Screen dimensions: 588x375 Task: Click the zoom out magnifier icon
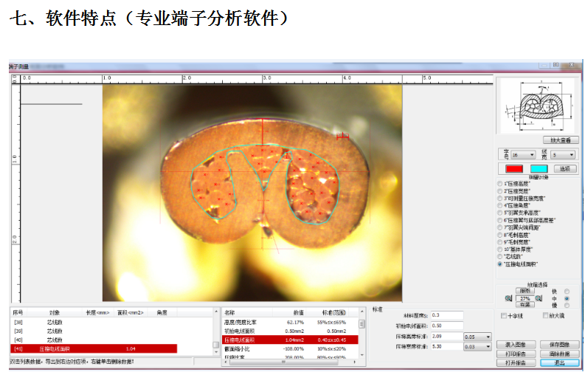[x=508, y=298]
